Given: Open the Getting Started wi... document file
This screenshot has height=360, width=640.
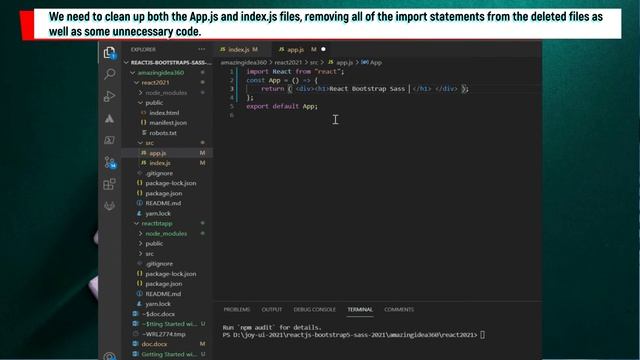Looking at the screenshot, I should coord(168,354).
